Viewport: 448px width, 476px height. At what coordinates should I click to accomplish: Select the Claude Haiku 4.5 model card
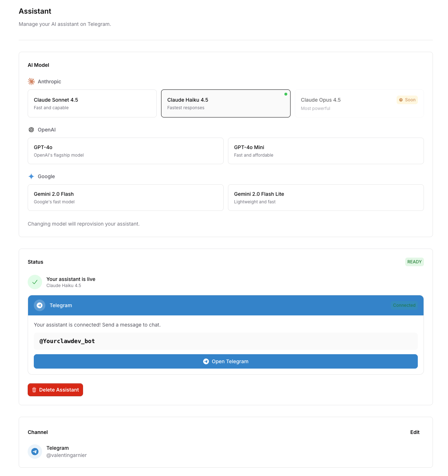[x=226, y=103]
